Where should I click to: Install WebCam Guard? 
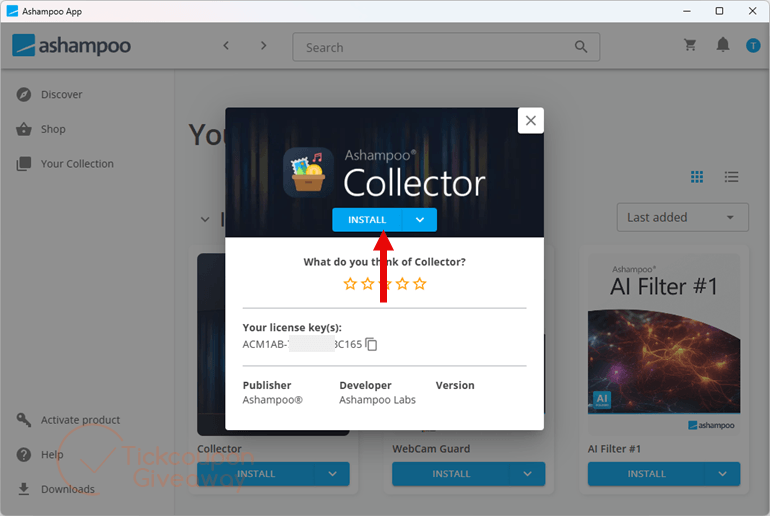click(451, 474)
